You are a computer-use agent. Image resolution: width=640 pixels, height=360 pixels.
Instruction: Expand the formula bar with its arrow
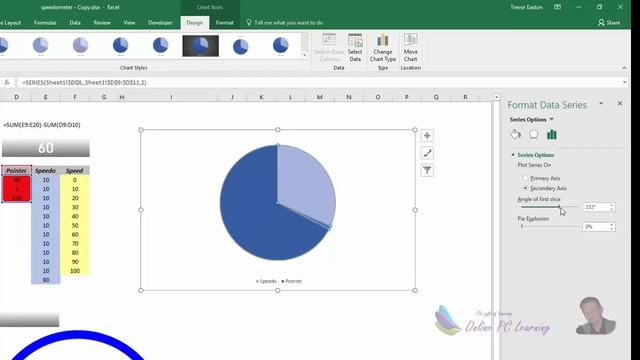624,82
